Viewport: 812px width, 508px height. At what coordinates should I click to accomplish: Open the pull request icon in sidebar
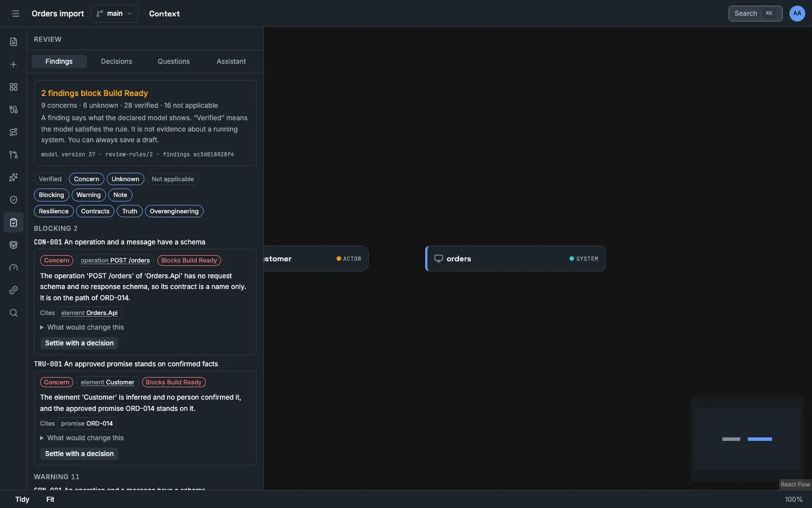coord(14,155)
